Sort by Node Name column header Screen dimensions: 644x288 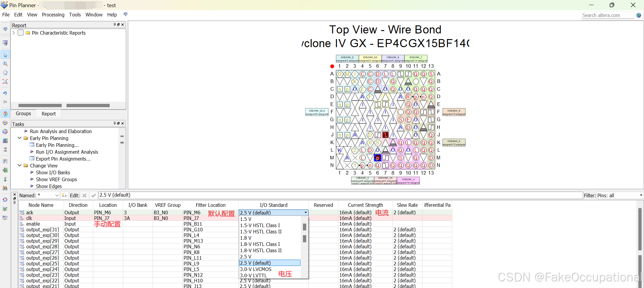pyautogui.click(x=41, y=205)
